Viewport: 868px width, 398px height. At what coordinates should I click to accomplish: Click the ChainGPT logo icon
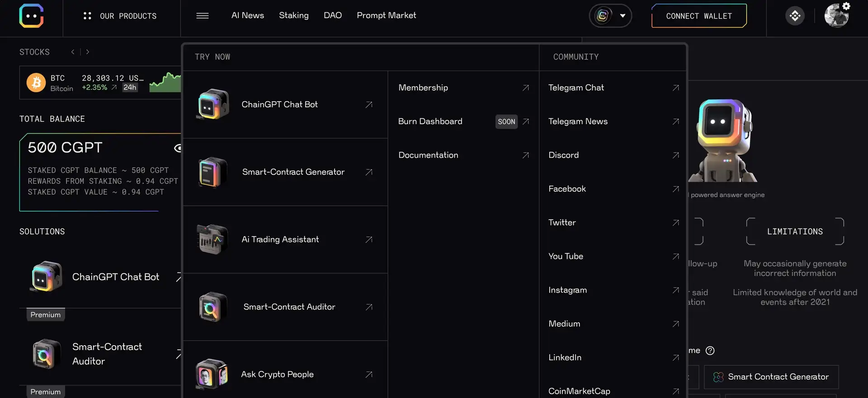pyautogui.click(x=31, y=16)
